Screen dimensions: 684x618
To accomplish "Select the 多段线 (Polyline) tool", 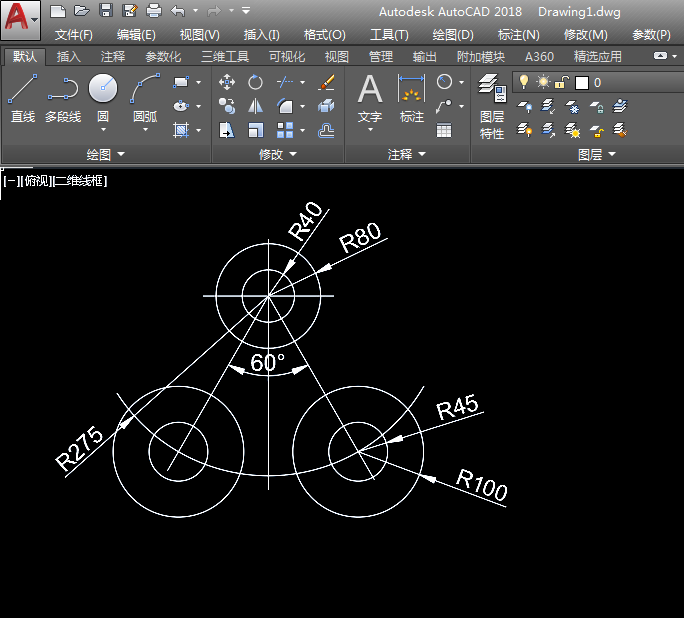I will pyautogui.click(x=63, y=99).
